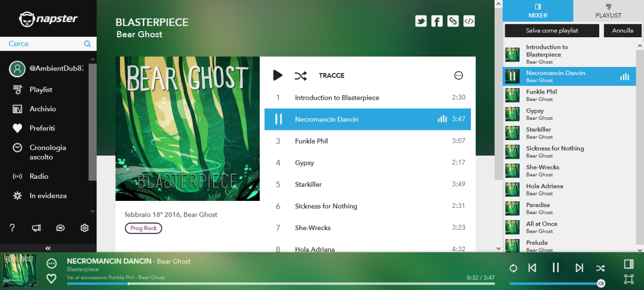Open notifications megaphone icon in sidebar

[36, 228]
